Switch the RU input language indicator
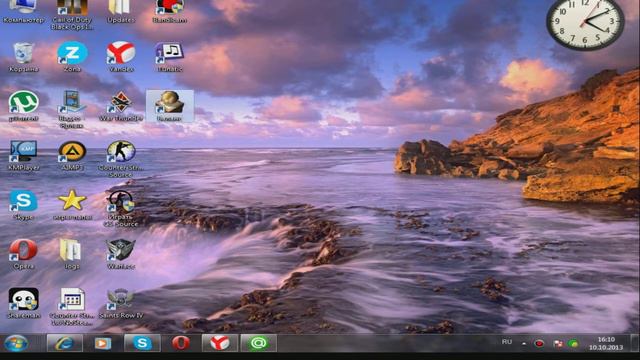This screenshot has height=360, width=640. (507, 342)
